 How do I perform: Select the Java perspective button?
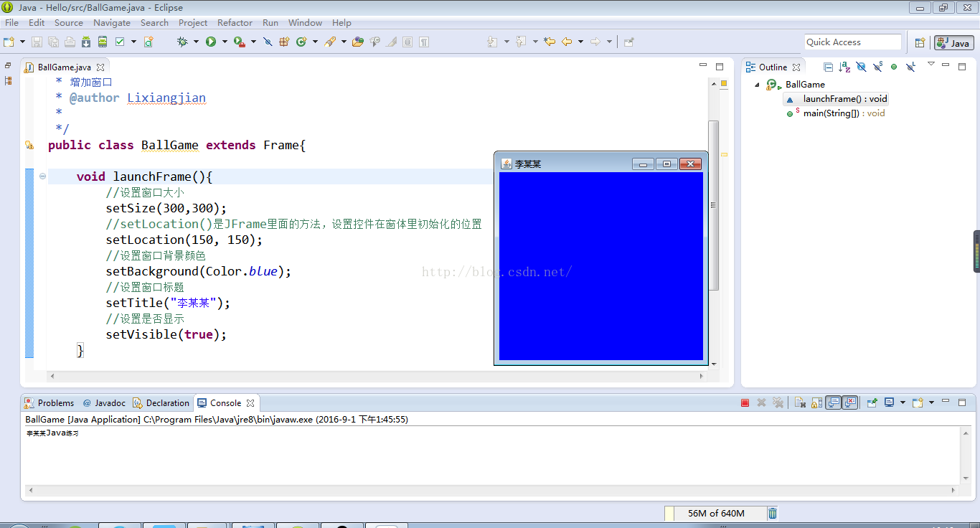point(953,42)
